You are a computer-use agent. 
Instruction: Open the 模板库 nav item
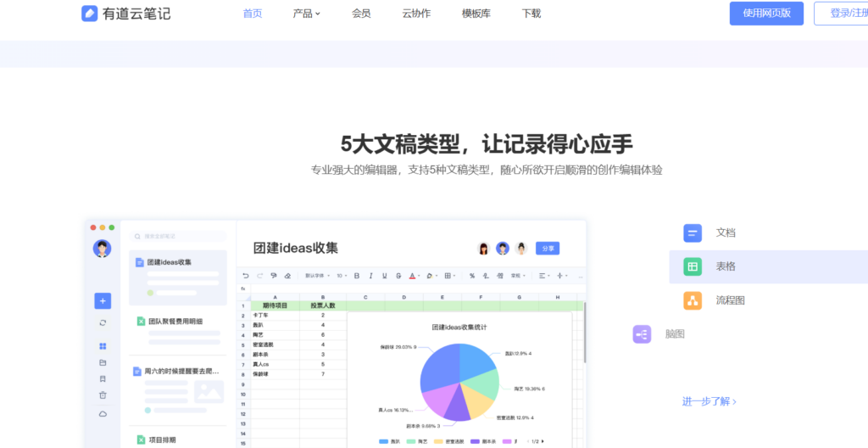coord(476,14)
